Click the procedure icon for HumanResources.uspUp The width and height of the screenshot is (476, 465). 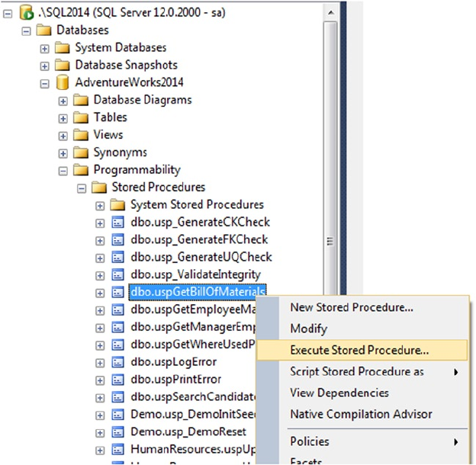[117, 450]
